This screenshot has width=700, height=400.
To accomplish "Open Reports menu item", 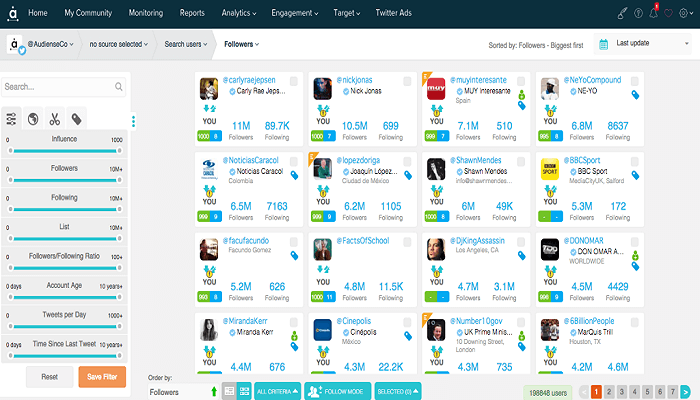I will click(192, 13).
